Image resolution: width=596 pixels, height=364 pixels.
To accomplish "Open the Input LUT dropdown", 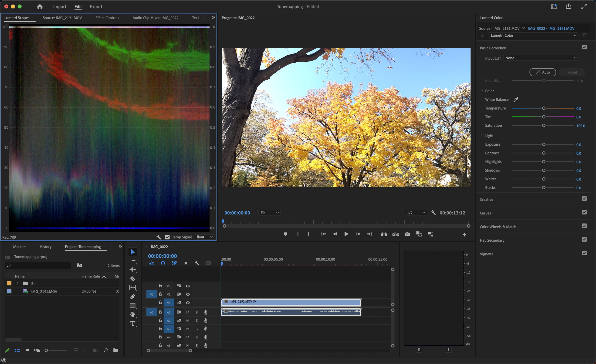I will (x=541, y=58).
